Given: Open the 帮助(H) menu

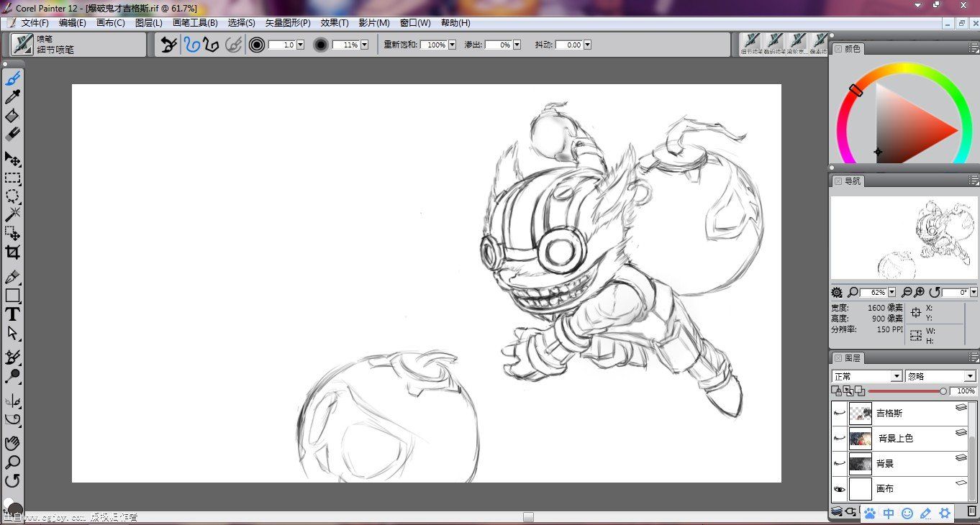Looking at the screenshot, I should pyautogui.click(x=455, y=23).
